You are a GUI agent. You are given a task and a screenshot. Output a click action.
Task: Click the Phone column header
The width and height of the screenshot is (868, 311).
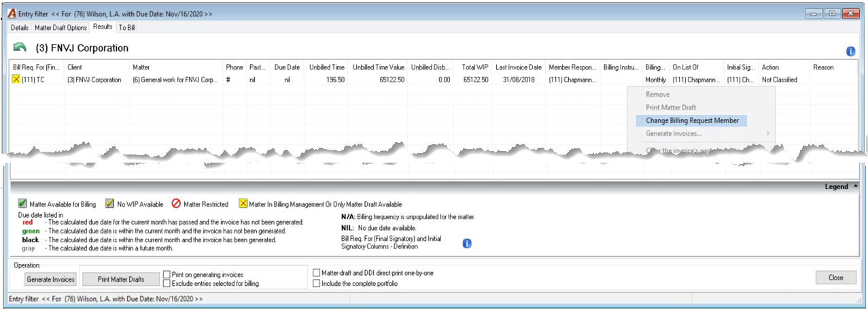235,67
